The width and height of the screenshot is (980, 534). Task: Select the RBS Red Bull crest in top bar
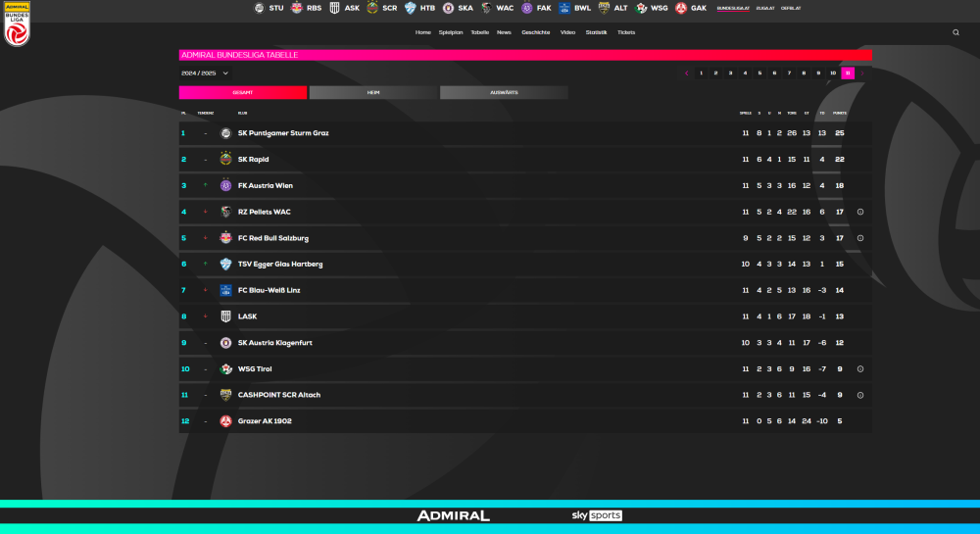295,8
